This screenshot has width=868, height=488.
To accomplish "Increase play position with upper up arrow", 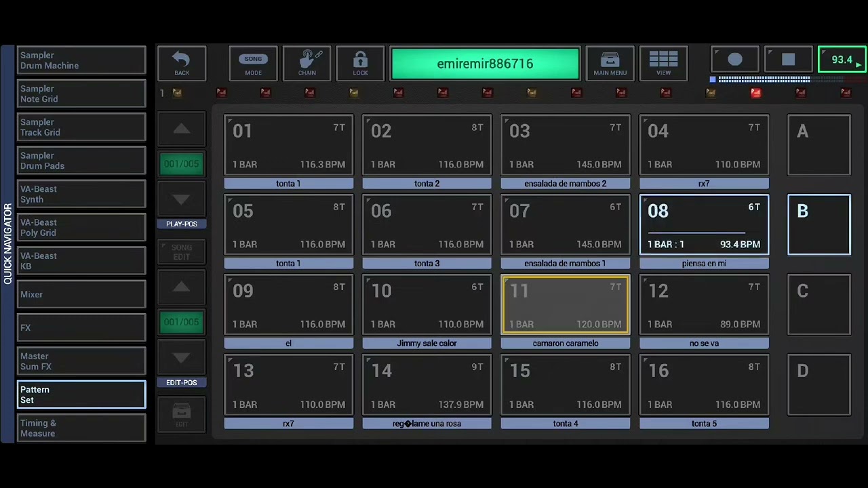I will coord(181,129).
